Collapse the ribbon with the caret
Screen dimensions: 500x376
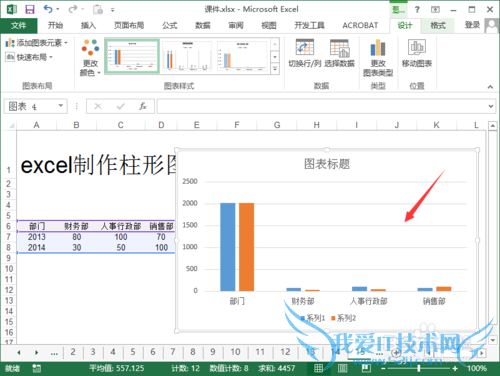tap(490, 87)
